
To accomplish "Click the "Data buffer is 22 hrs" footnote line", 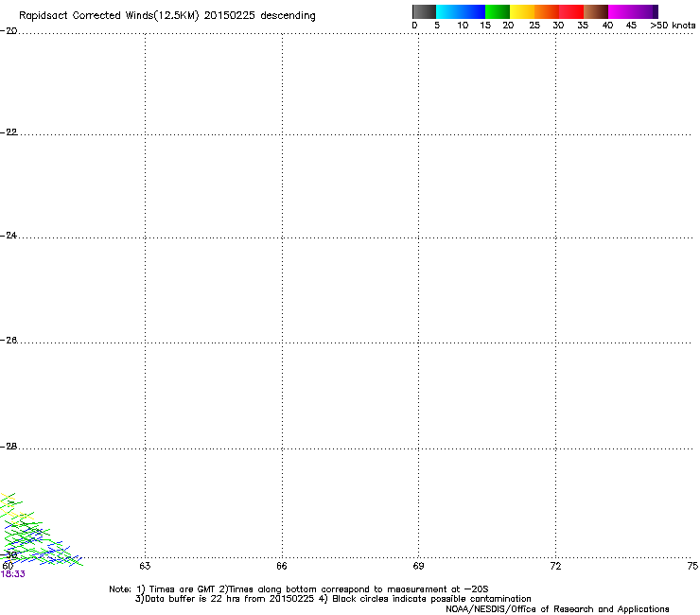I will click(x=333, y=599).
